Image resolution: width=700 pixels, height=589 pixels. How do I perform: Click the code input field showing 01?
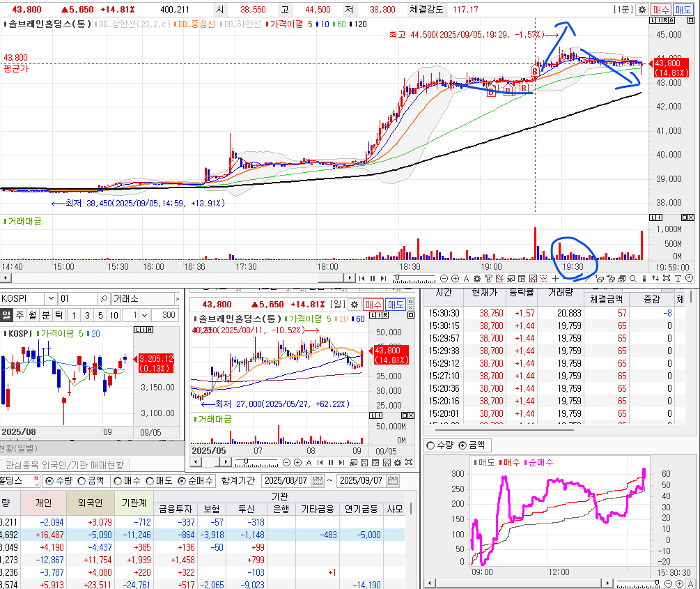(x=79, y=298)
